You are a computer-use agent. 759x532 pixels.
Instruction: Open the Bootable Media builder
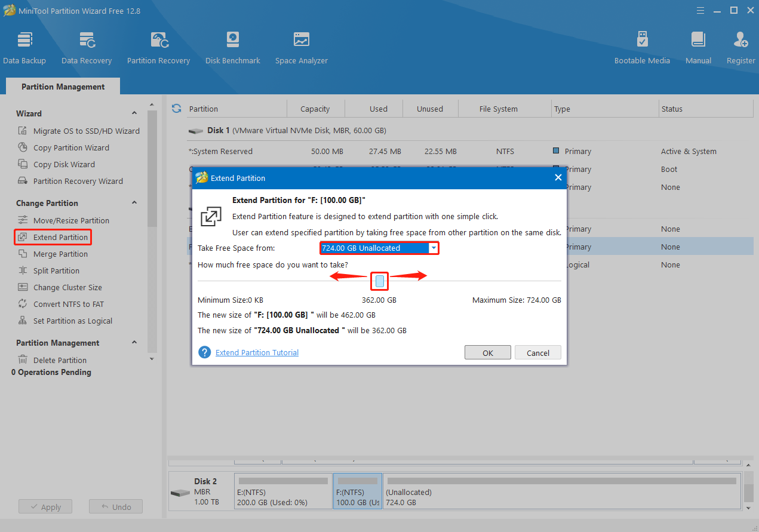tap(642, 48)
